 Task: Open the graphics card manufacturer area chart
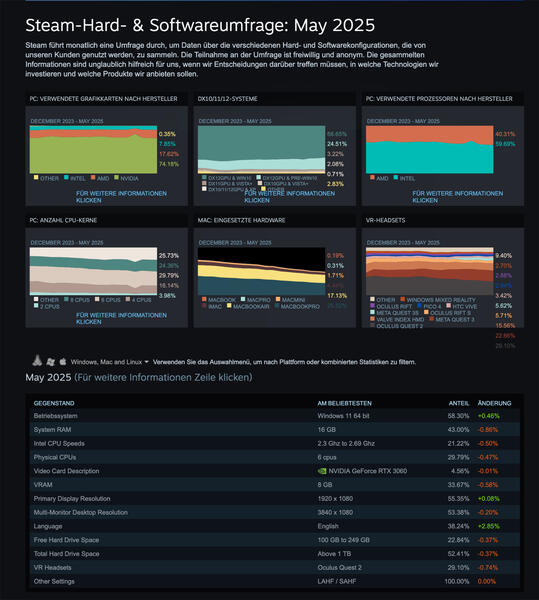click(93, 150)
